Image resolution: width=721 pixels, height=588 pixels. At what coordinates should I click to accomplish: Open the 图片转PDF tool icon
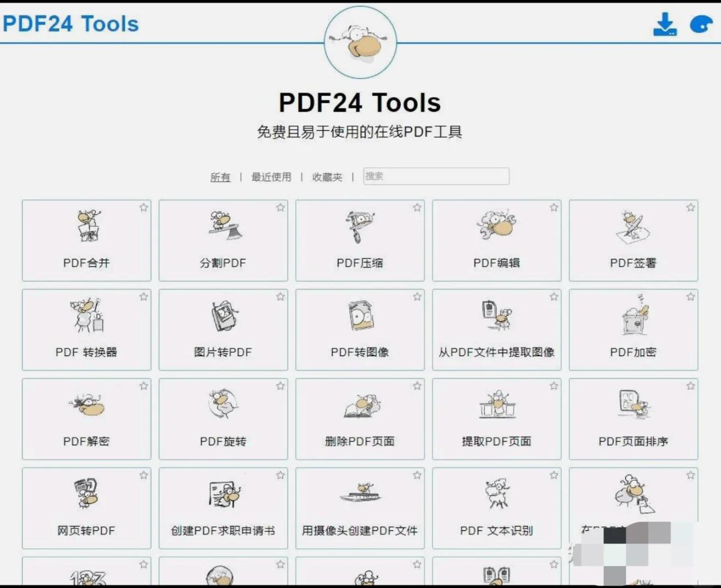tap(224, 315)
